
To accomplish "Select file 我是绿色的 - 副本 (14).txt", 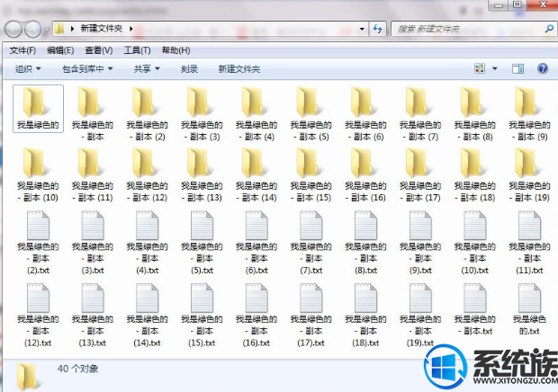I will pyautogui.click(x=148, y=315).
